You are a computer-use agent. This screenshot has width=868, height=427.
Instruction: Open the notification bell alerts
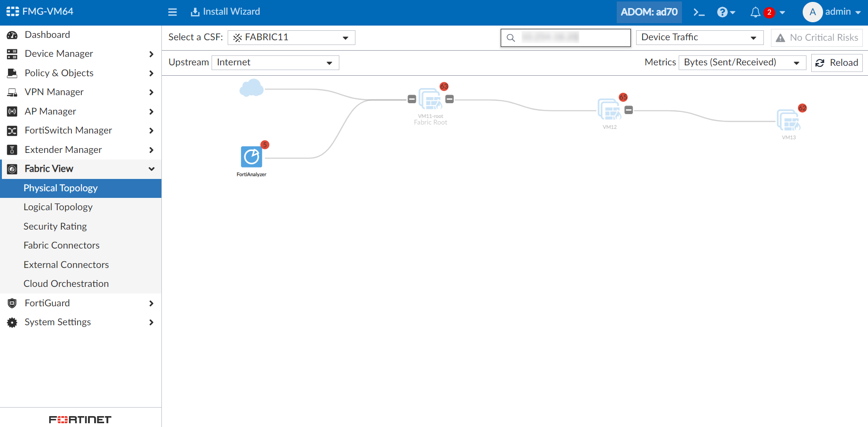click(x=756, y=12)
